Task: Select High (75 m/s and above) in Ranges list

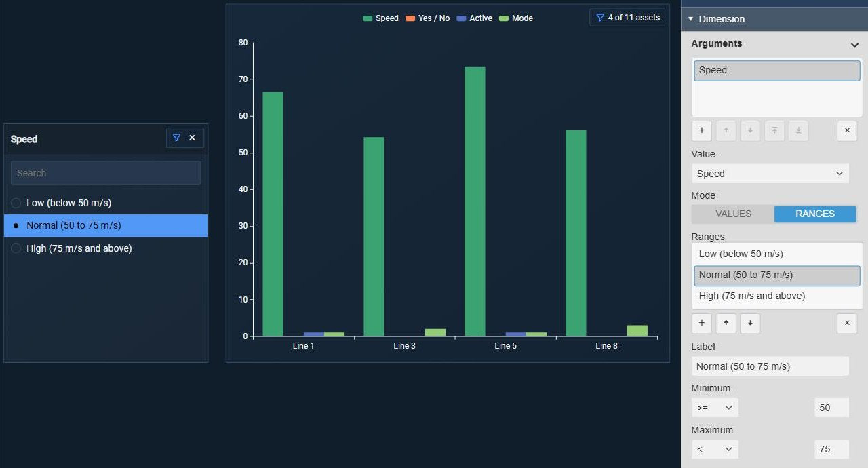Action: click(x=777, y=296)
